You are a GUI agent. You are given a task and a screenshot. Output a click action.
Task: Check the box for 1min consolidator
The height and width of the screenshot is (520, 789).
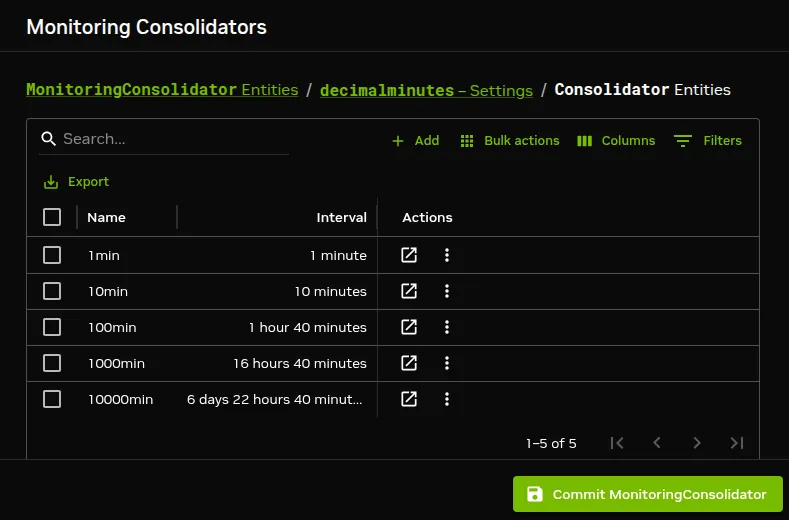coord(52,255)
